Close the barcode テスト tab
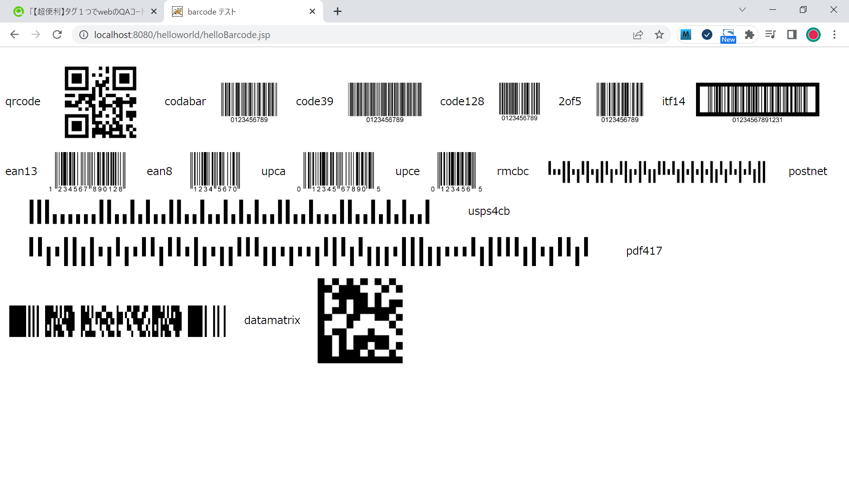Image resolution: width=849 pixels, height=504 pixels. [x=313, y=11]
